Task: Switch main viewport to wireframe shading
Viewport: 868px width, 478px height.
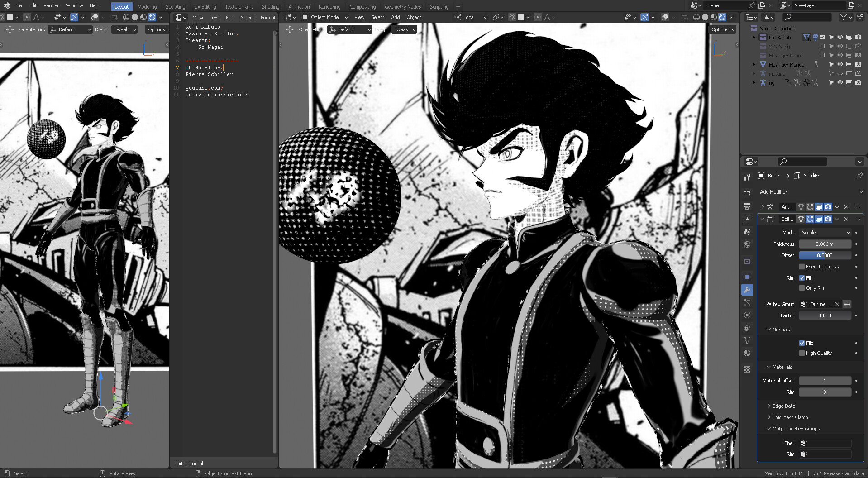Action: click(696, 17)
